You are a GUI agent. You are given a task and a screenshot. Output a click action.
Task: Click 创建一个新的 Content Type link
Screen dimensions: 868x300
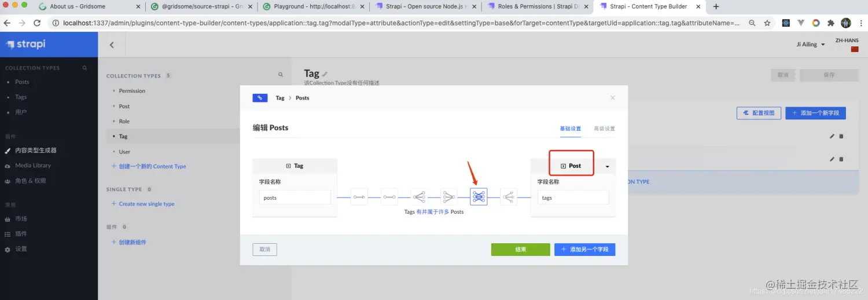point(149,166)
